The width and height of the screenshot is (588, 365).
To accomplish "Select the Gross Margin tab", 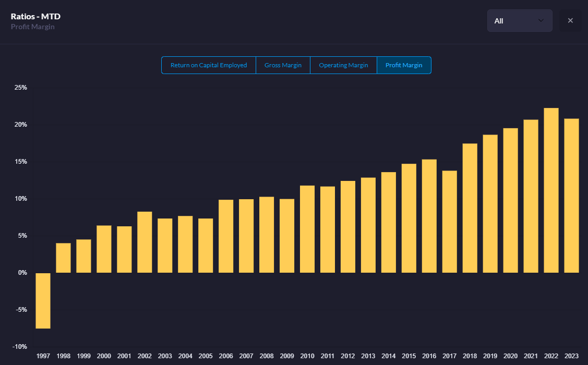I will coord(283,65).
